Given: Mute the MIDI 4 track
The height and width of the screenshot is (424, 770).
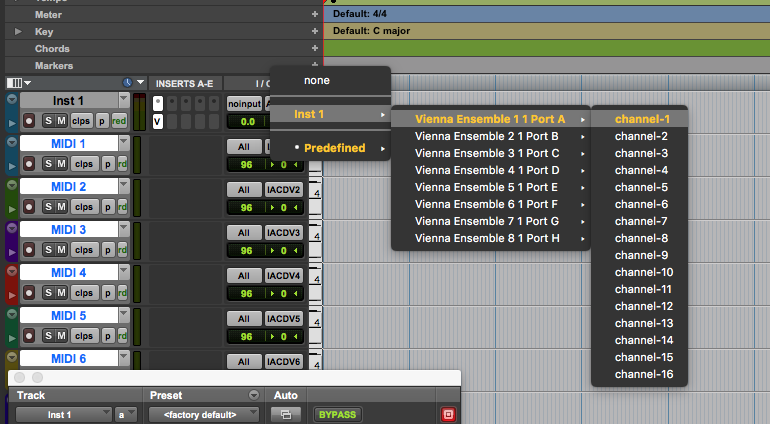Looking at the screenshot, I should (x=61, y=293).
